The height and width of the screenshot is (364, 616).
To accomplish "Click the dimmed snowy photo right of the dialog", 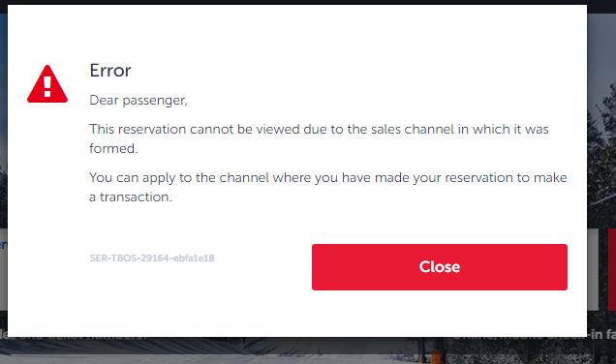I will [601, 118].
